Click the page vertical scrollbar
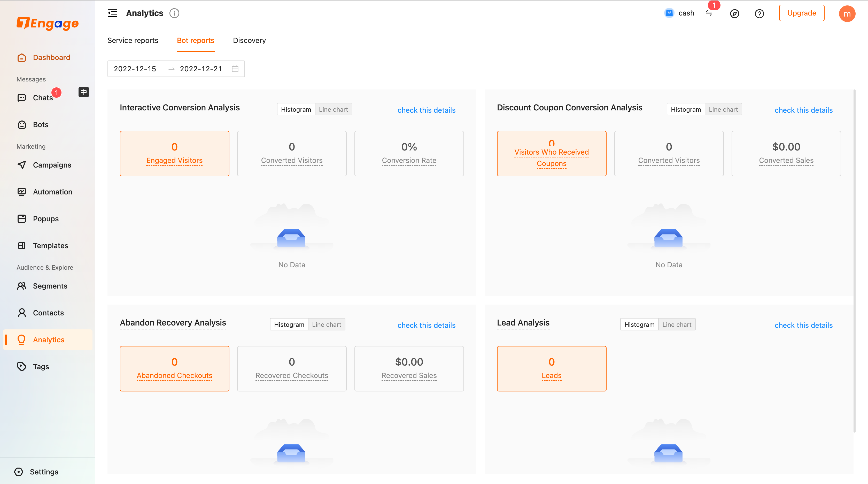 pyautogui.click(x=855, y=261)
